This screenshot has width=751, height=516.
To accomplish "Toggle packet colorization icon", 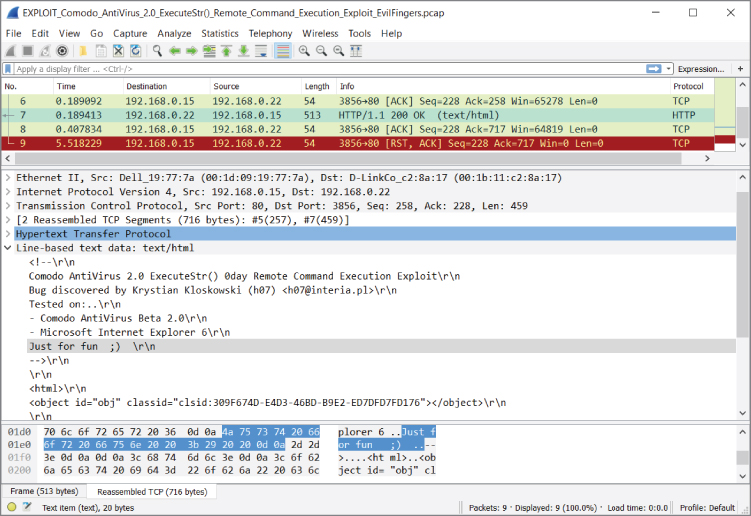I will pos(283,51).
